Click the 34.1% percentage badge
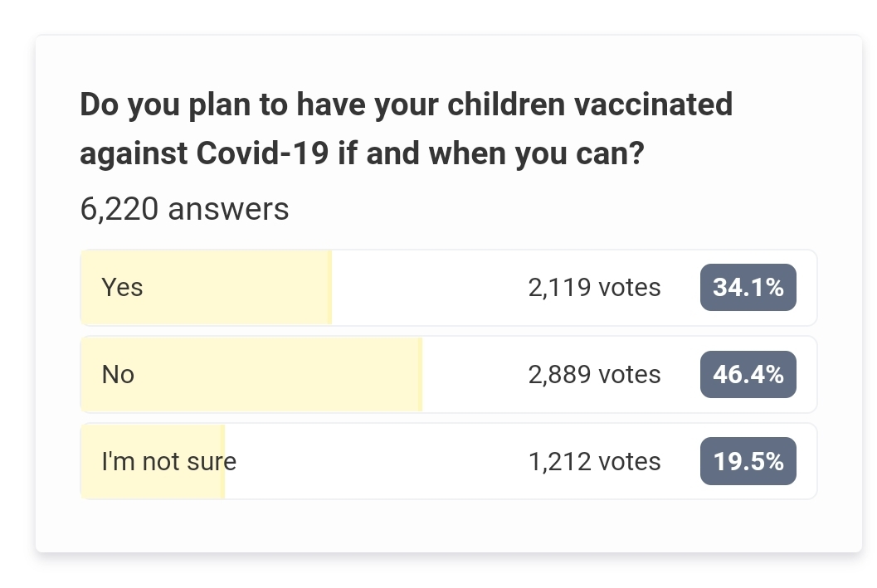 748,287
